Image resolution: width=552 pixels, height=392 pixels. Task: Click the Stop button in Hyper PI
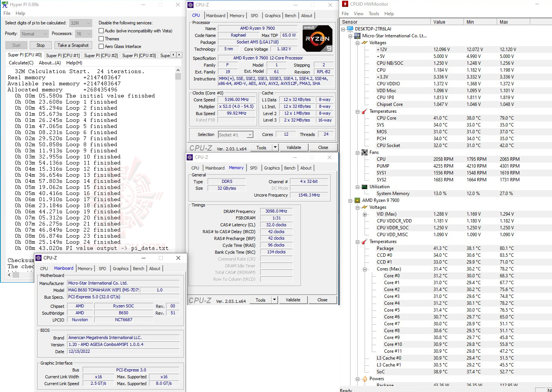click(40, 45)
